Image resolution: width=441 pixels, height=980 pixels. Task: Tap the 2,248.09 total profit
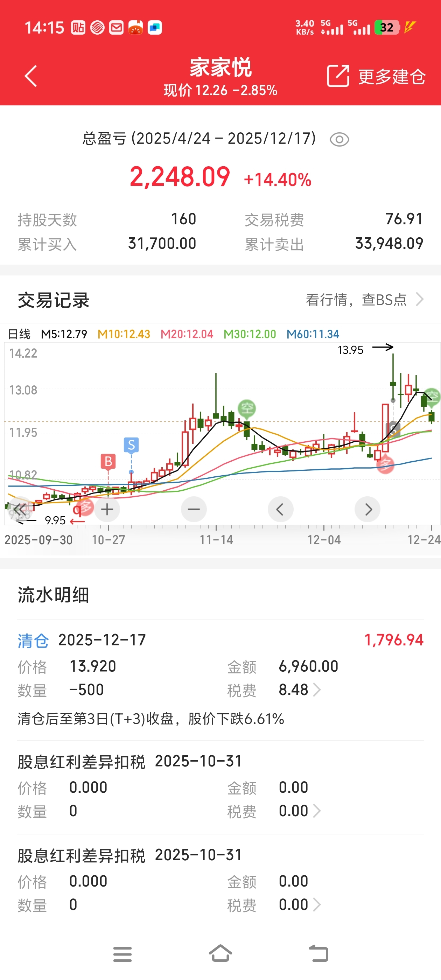(180, 177)
